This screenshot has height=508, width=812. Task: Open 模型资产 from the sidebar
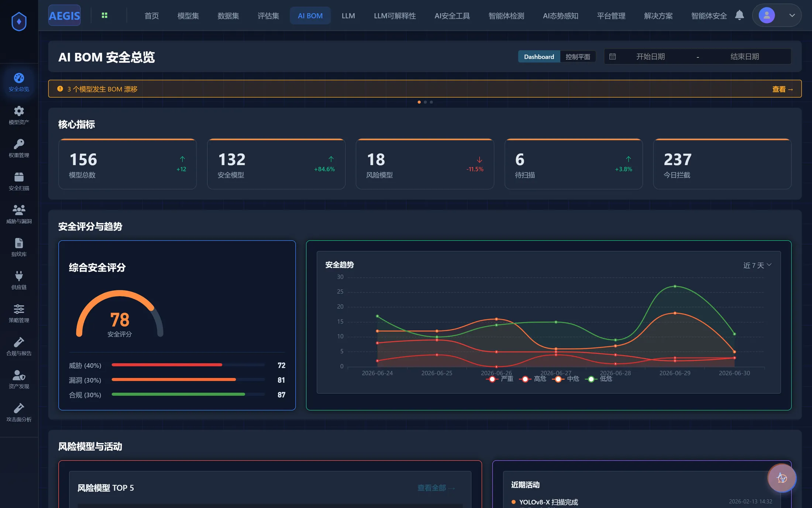19,115
